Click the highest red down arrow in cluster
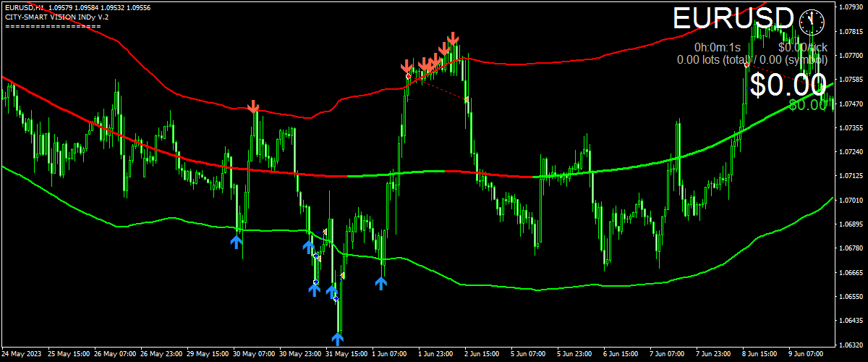Viewport: 868px width, 362px height. pos(454,38)
